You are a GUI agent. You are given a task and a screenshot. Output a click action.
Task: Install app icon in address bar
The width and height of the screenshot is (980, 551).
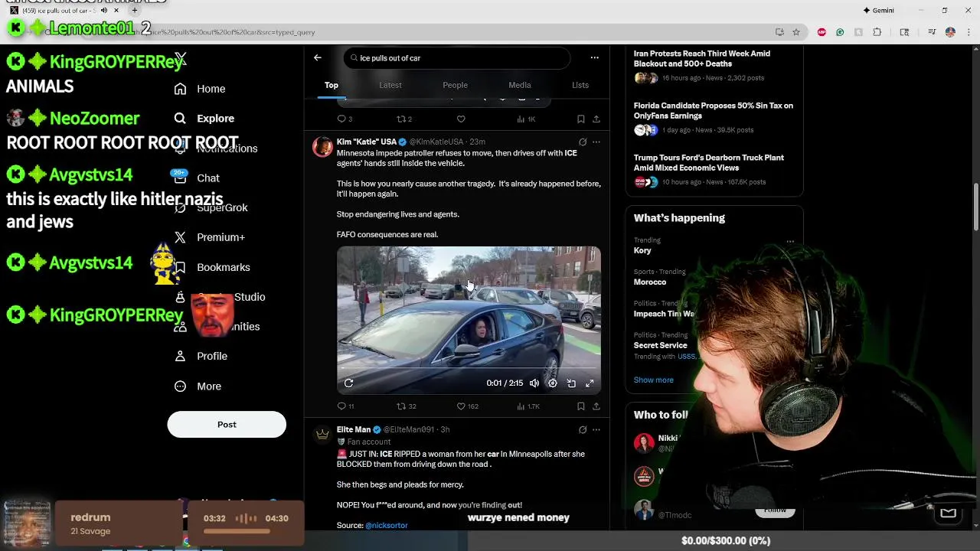pyautogui.click(x=779, y=32)
